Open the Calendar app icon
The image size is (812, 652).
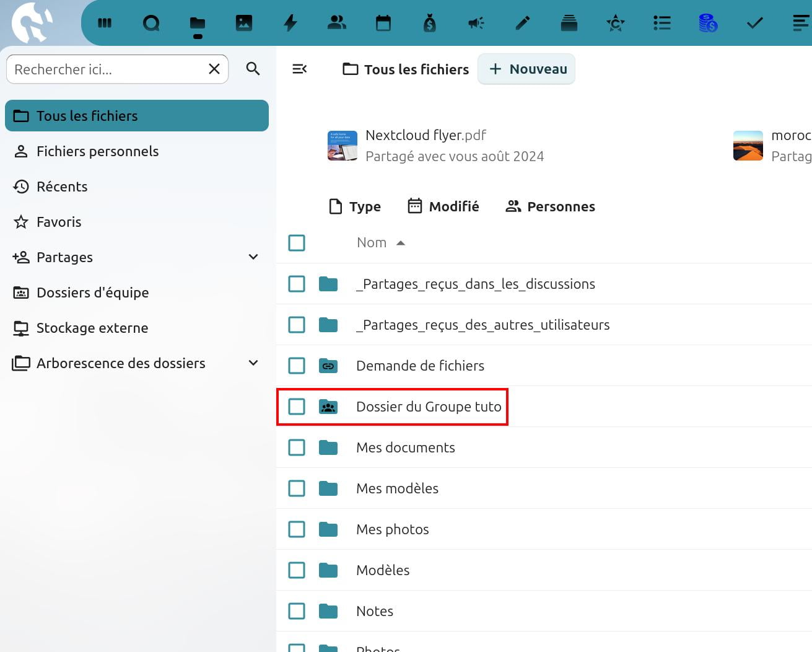tap(383, 23)
